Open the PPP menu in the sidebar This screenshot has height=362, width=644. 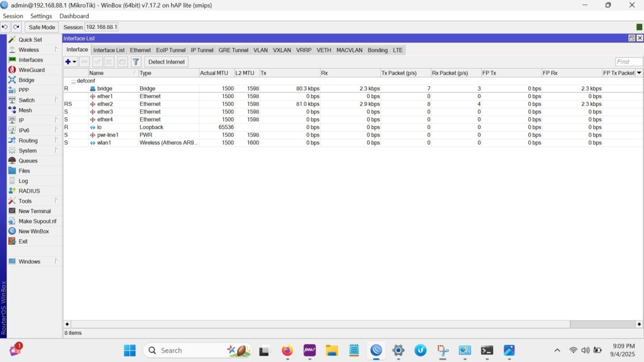point(23,90)
